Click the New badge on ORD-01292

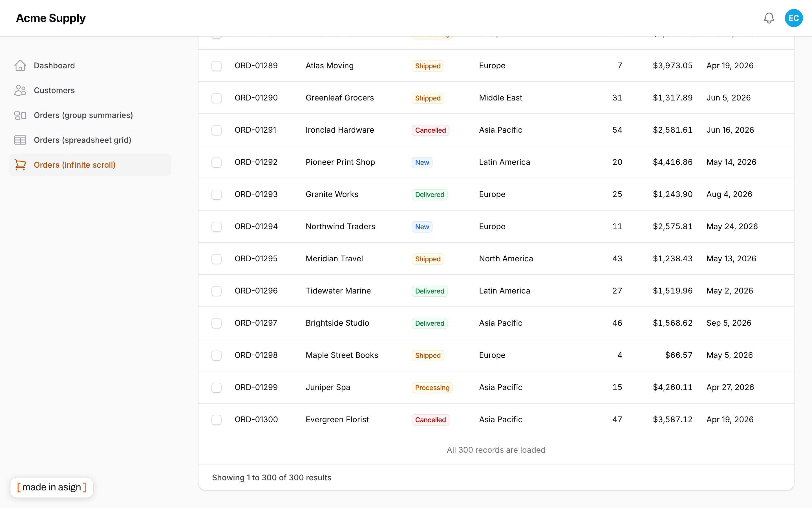click(x=422, y=163)
